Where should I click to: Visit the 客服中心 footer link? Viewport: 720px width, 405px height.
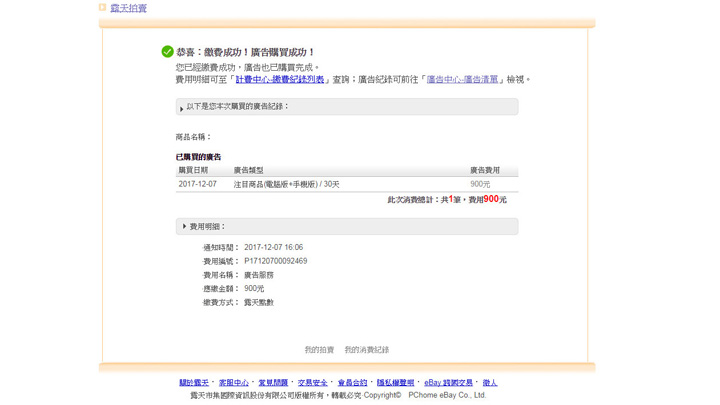point(233,383)
